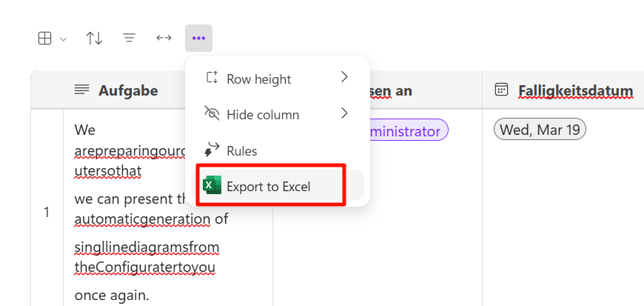Open the filter lines icon

click(130, 39)
